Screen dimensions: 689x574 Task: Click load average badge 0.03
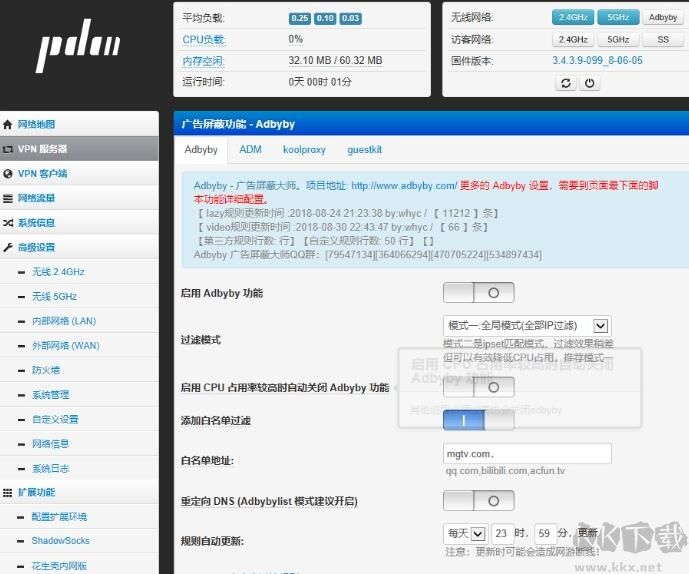point(351,18)
